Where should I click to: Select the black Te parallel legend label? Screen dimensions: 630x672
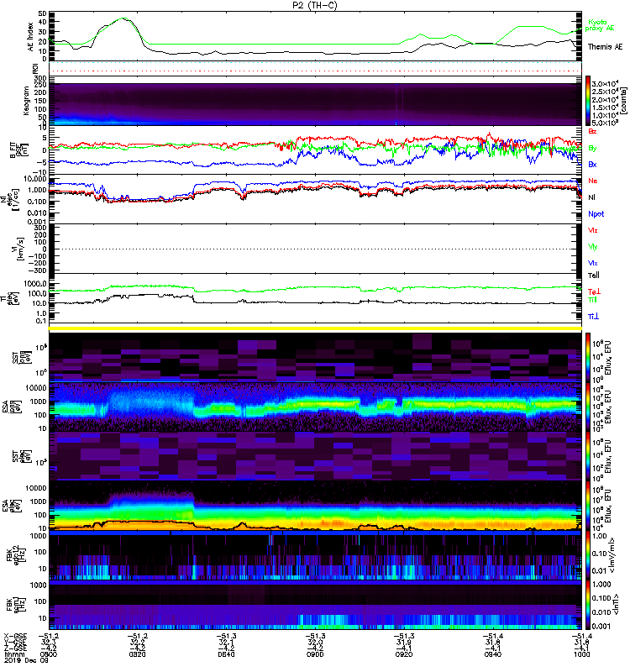click(x=594, y=276)
